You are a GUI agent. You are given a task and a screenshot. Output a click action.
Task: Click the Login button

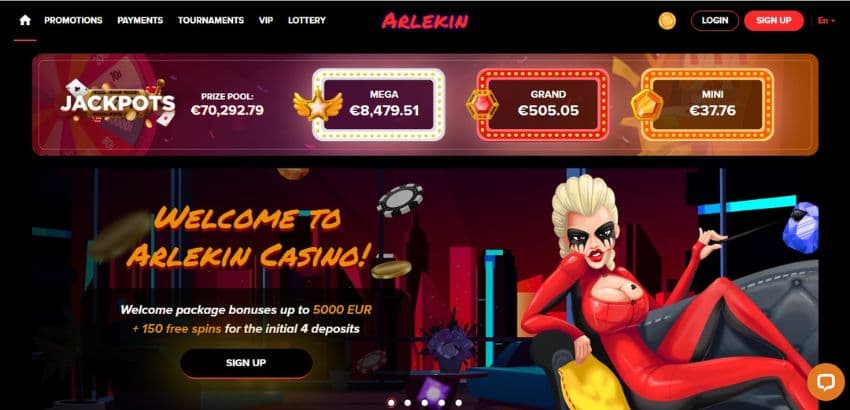(x=714, y=21)
